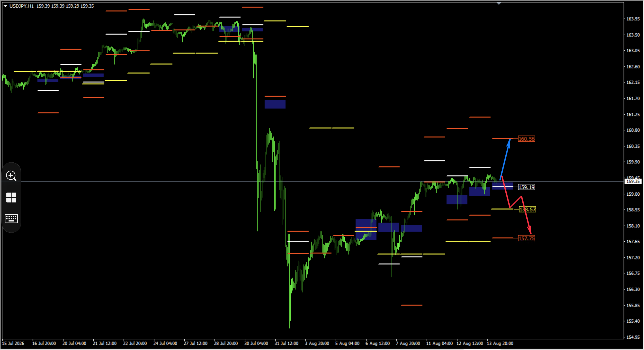The width and height of the screenshot is (644, 350).
Task: Click the 154.95 price axis value
Action: click(633, 337)
